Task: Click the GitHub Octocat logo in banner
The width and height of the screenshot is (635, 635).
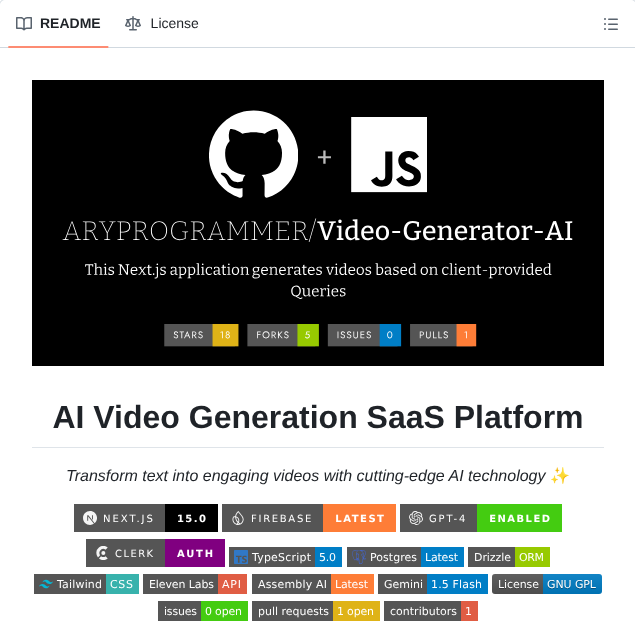Action: [254, 154]
